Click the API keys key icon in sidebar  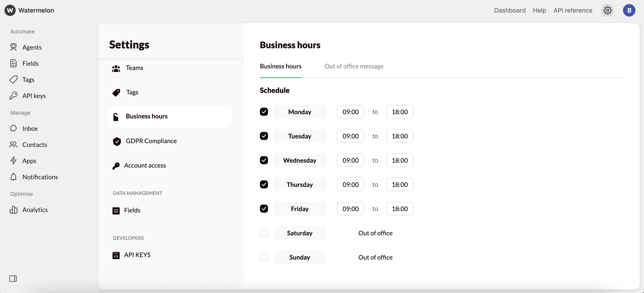click(x=13, y=96)
